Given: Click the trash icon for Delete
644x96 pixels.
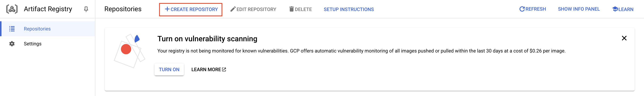Looking at the screenshot, I should tap(291, 9).
